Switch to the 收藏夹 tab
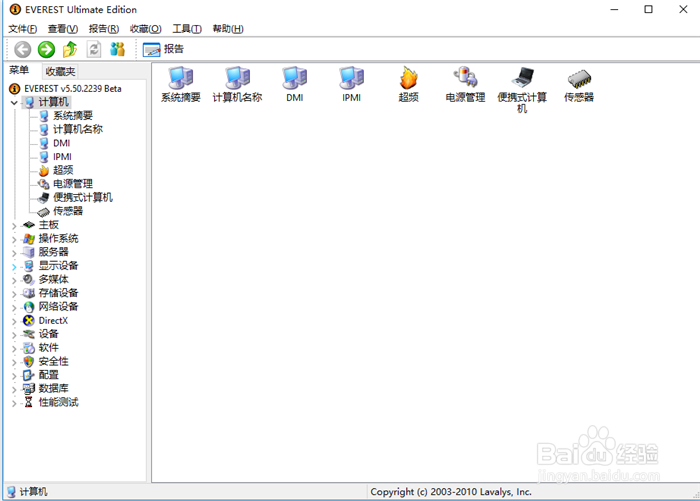This screenshot has width=700, height=501. click(x=60, y=71)
